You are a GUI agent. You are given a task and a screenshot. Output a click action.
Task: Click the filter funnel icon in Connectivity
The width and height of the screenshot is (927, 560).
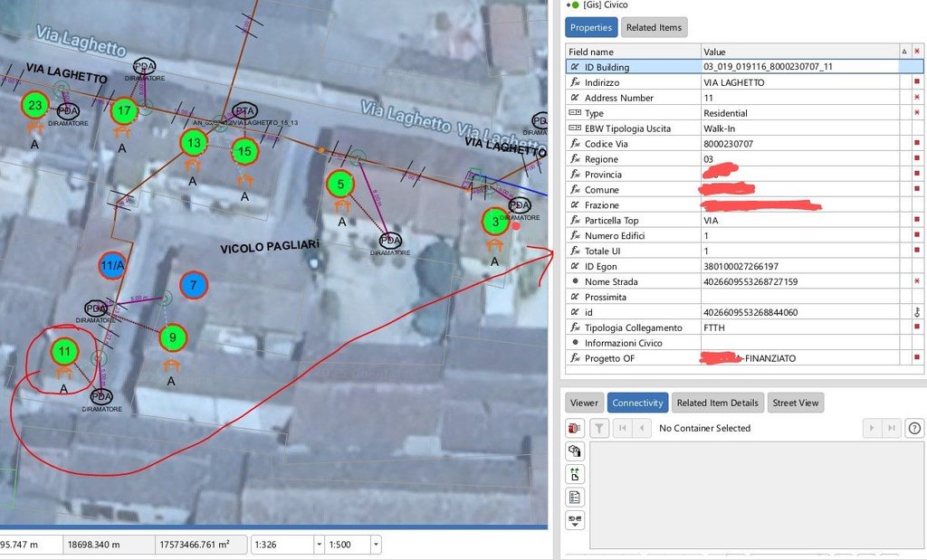[599, 428]
